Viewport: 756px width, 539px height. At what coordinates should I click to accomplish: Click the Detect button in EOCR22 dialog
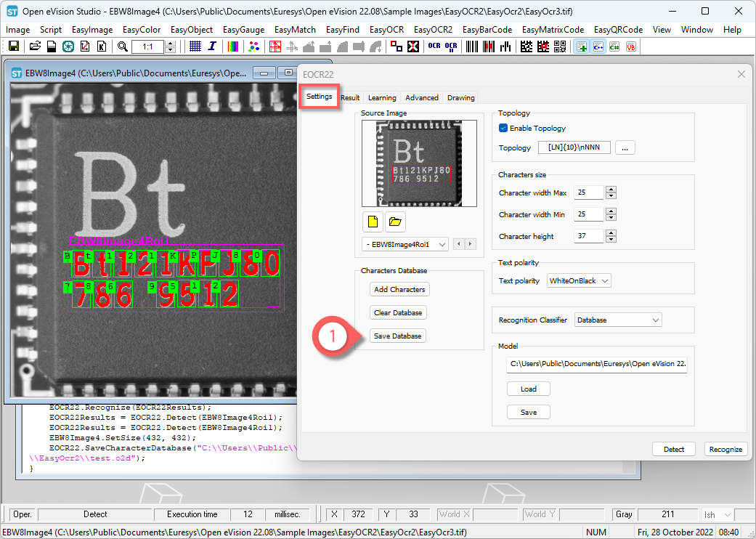[x=674, y=449]
